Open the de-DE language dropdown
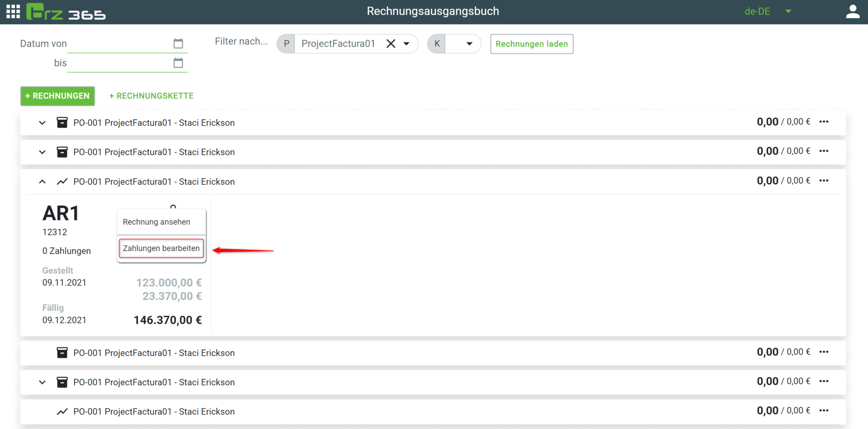Viewport: 868px width, 429px height. point(768,12)
